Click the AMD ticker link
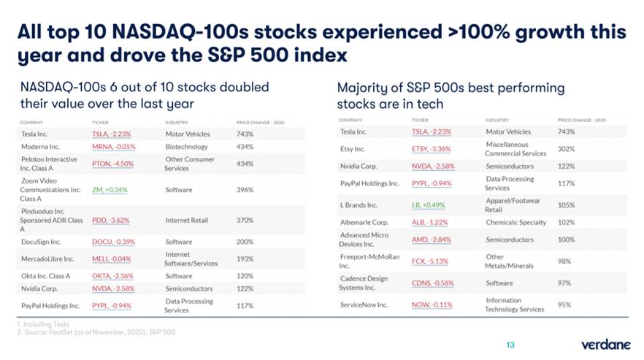644x360 pixels. pos(432,240)
